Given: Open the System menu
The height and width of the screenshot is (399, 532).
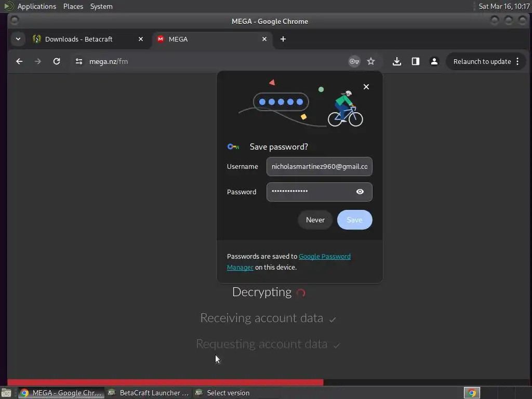Looking at the screenshot, I should (101, 6).
